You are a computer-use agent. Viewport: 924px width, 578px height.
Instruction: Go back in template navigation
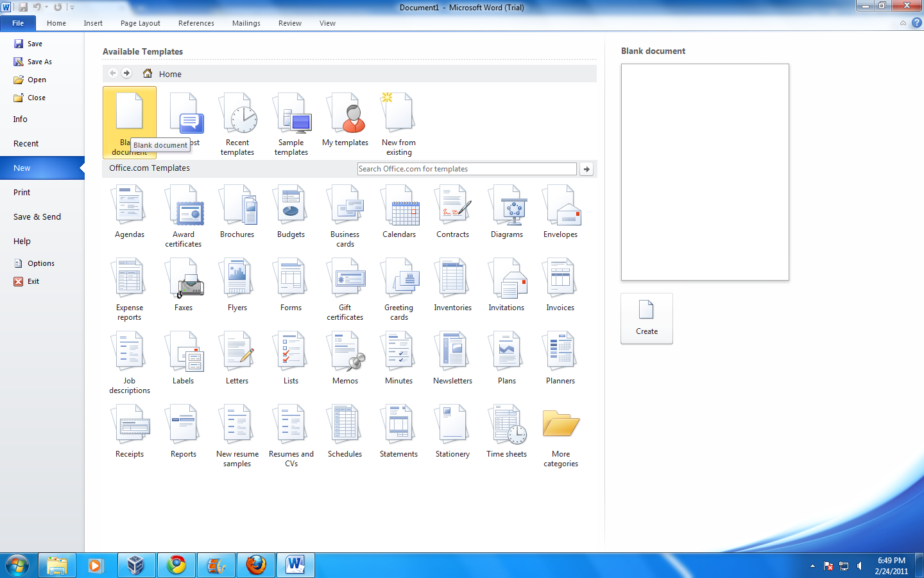click(113, 73)
